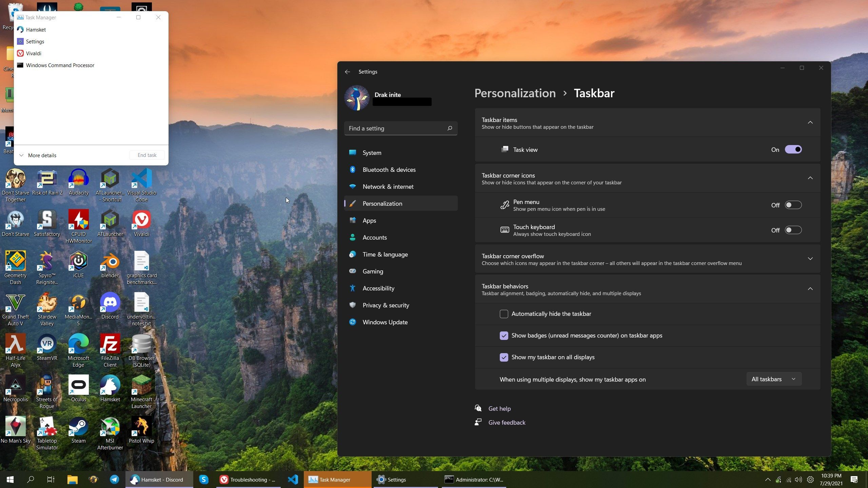Open the blender desktop shortcut
The height and width of the screenshot is (488, 868).
coord(110,264)
